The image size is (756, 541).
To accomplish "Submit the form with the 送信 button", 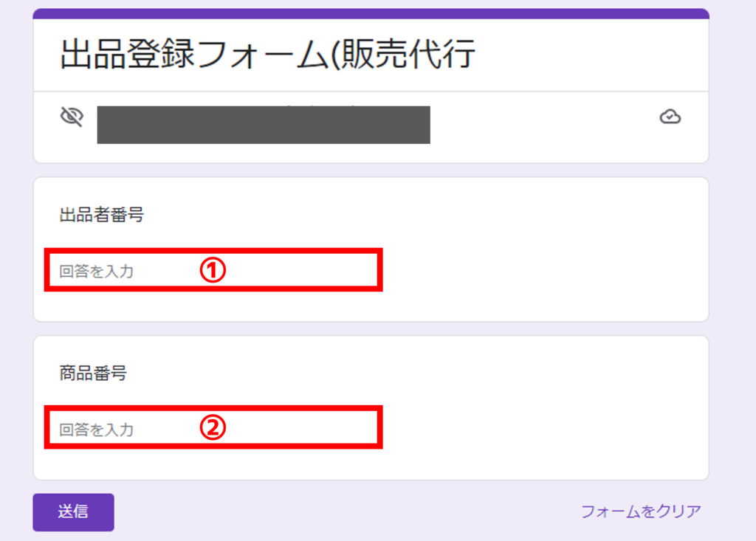I will (x=73, y=512).
